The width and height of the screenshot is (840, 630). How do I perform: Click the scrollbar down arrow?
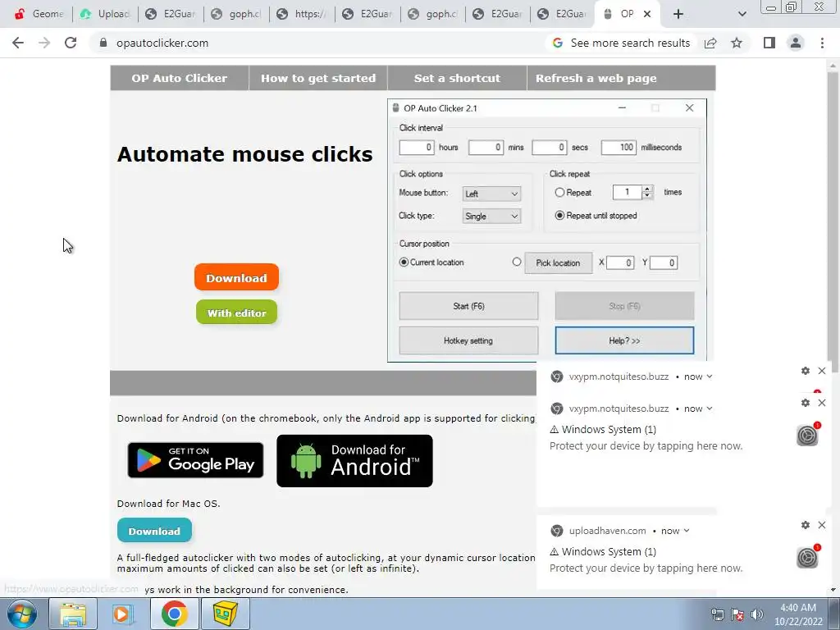point(833,591)
